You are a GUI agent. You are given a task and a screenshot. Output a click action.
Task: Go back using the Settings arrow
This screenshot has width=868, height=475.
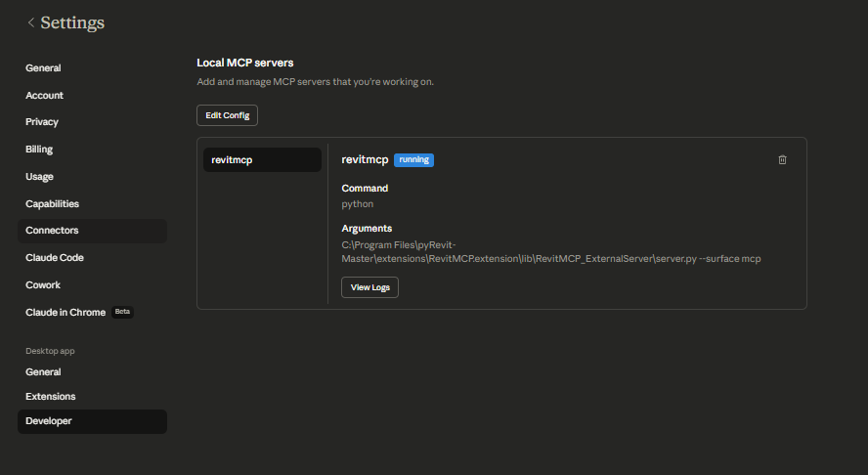click(x=31, y=22)
